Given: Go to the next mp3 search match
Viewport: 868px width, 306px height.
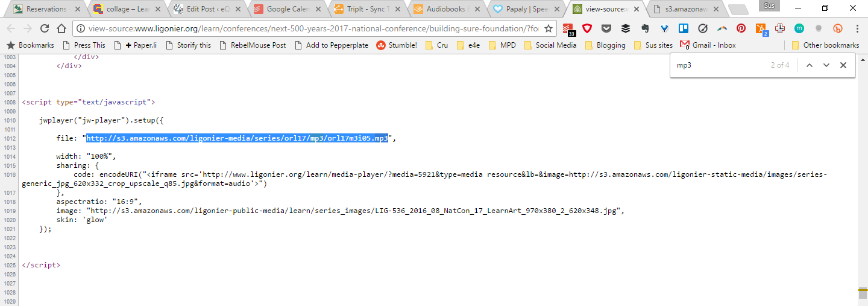Looking at the screenshot, I should (x=826, y=65).
